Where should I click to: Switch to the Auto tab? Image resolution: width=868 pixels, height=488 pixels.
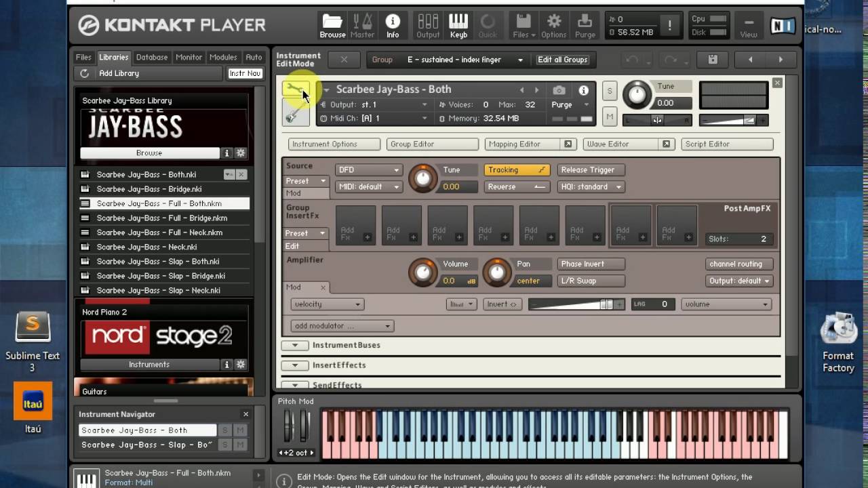[x=254, y=58]
